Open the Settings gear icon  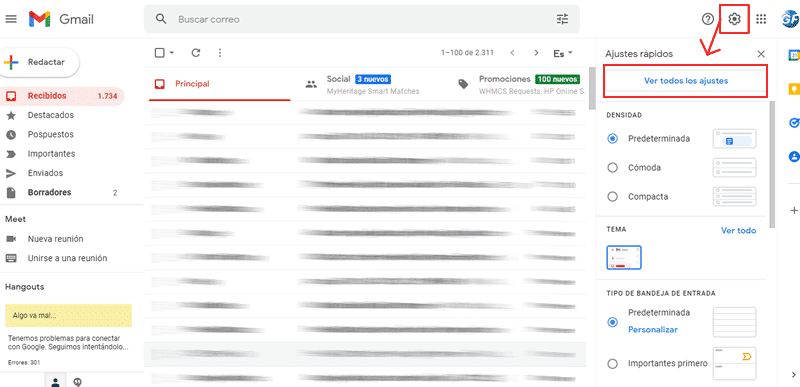tap(734, 19)
